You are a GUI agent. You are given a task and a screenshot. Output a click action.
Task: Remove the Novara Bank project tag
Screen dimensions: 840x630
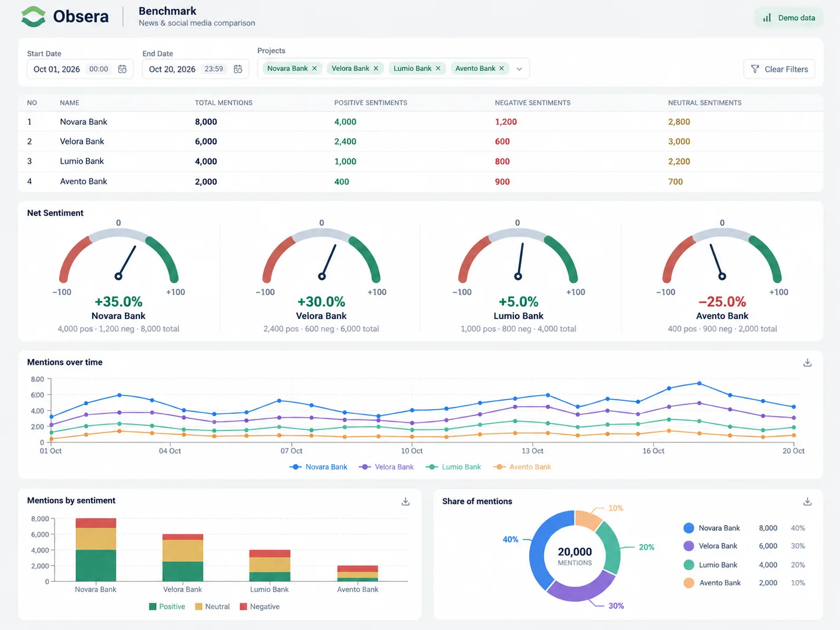click(314, 68)
